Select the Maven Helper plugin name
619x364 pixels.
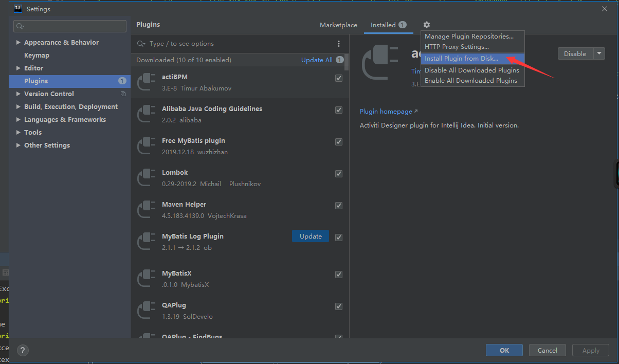[184, 205]
